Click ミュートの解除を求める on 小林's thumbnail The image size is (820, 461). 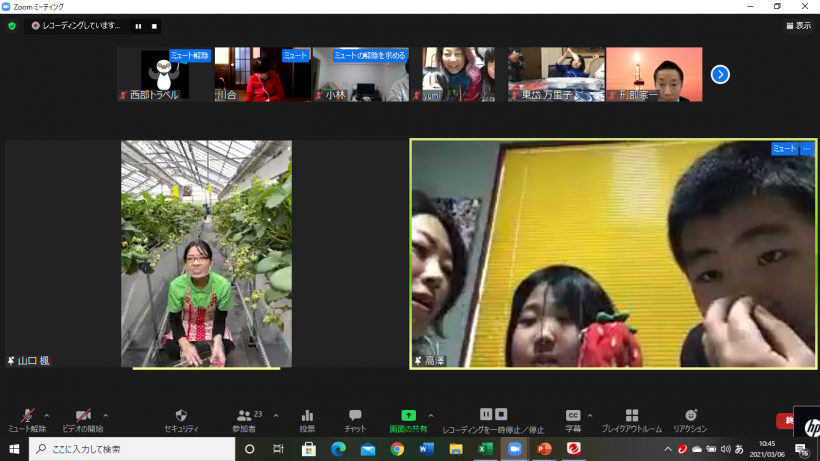pos(370,55)
